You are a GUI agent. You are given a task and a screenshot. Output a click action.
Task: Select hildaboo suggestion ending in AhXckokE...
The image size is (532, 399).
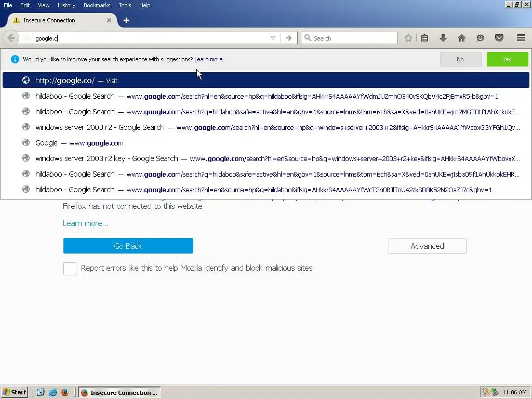point(266,112)
